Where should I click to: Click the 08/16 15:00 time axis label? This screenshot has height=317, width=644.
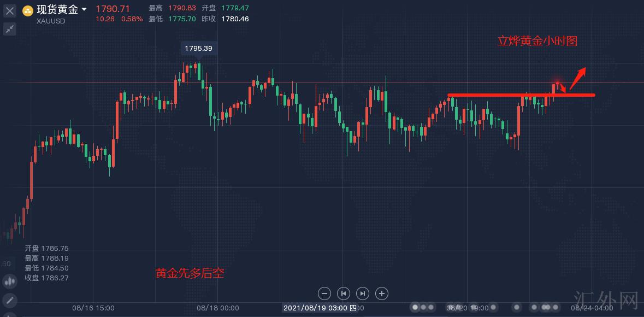tap(93, 308)
